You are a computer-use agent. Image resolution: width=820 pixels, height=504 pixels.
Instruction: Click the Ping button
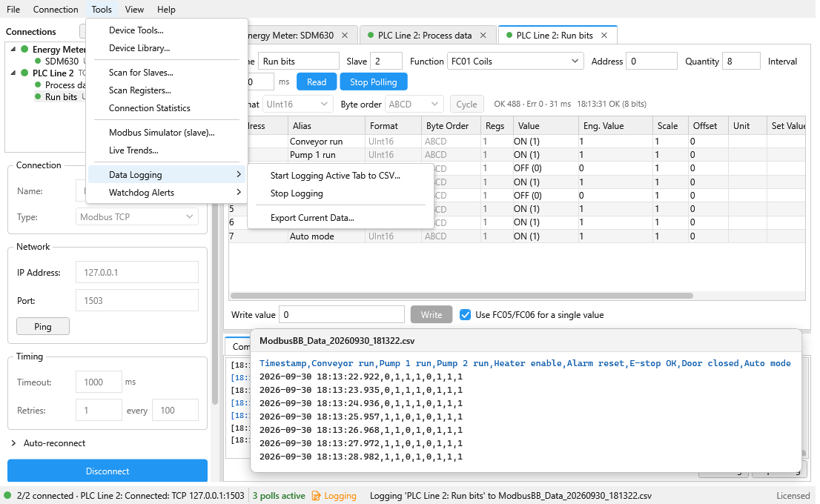click(43, 326)
